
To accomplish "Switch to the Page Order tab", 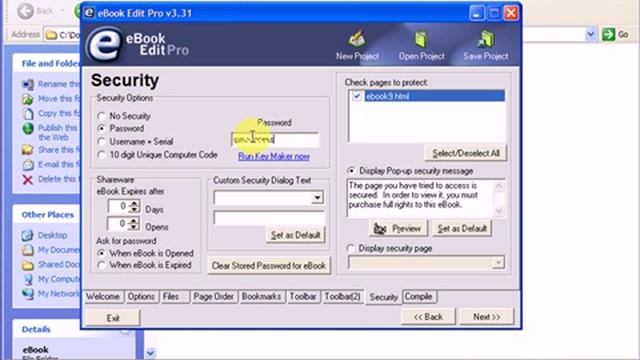I will click(x=213, y=297).
